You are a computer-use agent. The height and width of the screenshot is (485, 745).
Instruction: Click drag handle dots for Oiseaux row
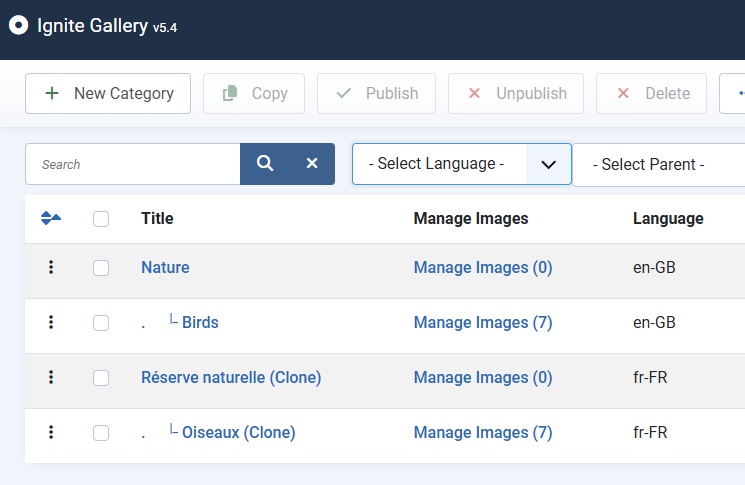[x=51, y=432]
